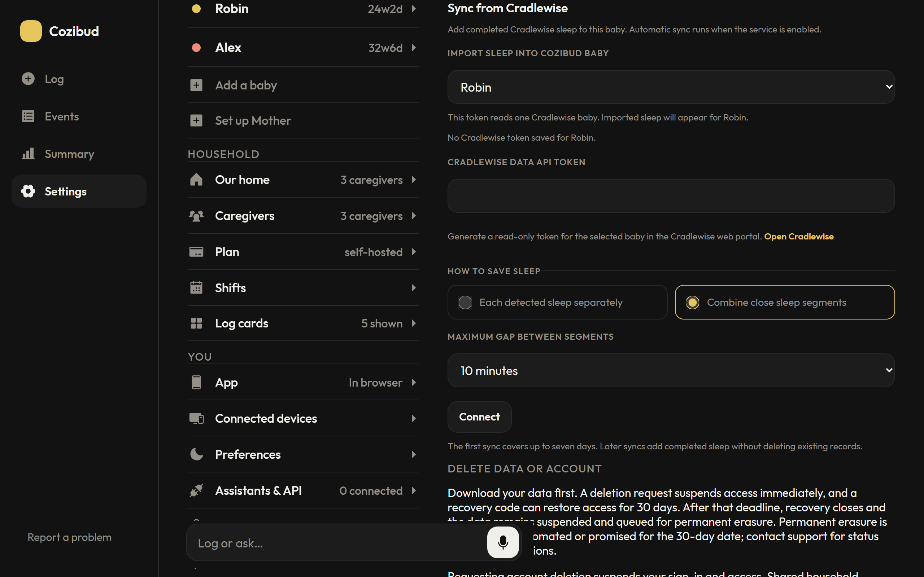Click the Log cards grid icon
Screen dimensions: 924x577
point(196,323)
